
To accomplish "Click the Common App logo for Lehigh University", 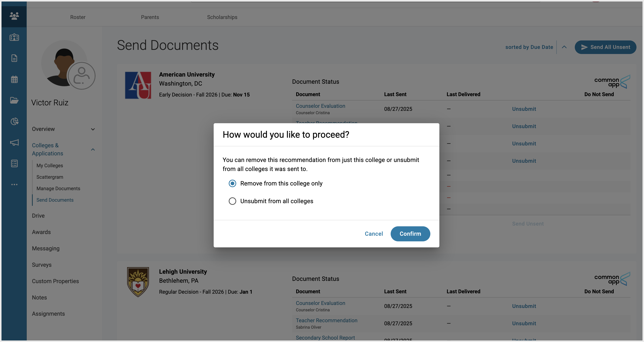I will coord(612,279).
